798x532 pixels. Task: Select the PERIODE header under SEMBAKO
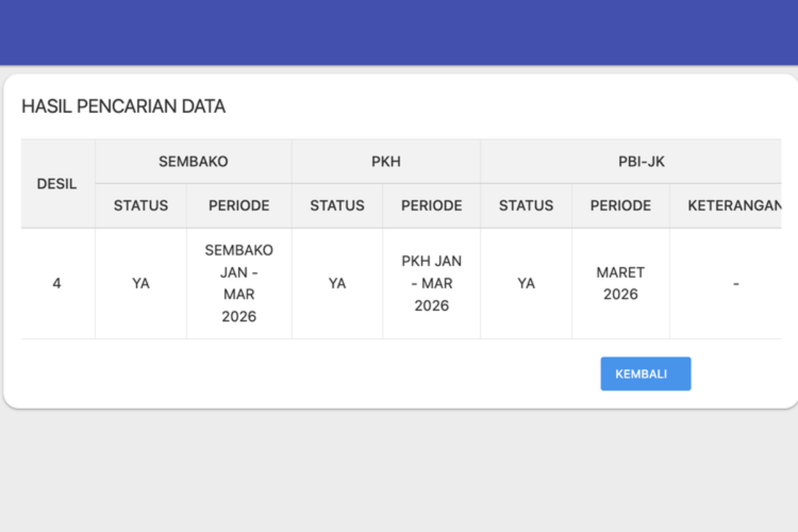(238, 205)
